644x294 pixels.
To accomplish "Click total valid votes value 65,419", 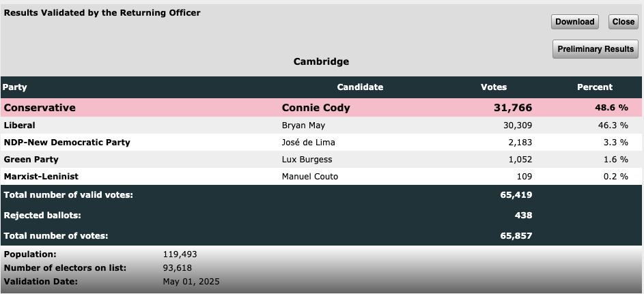I will pyautogui.click(x=516, y=195).
